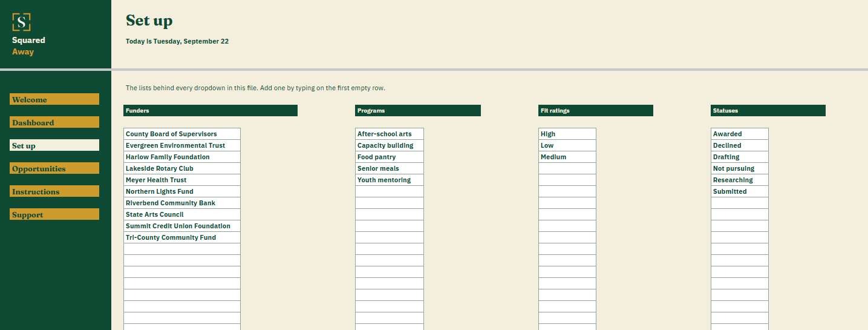Click first empty row under Statuses list
Screen dimensions: 868x330
(740, 203)
